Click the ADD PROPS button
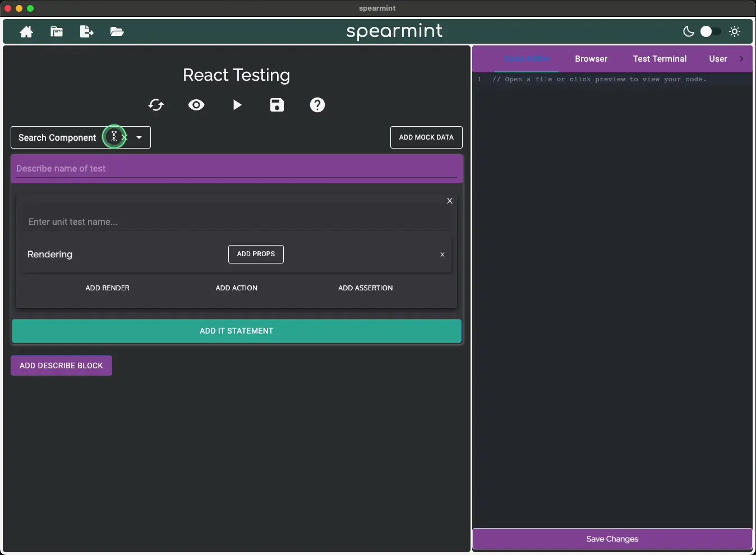Screen dimensions: 756x555 coord(256,254)
